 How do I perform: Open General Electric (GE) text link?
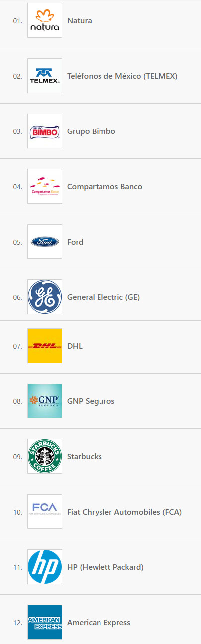[x=103, y=297]
